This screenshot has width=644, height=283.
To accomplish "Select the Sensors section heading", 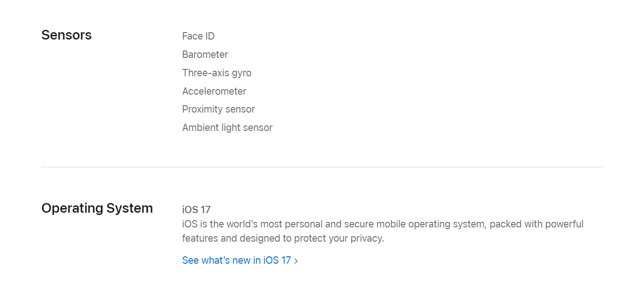I will [67, 35].
